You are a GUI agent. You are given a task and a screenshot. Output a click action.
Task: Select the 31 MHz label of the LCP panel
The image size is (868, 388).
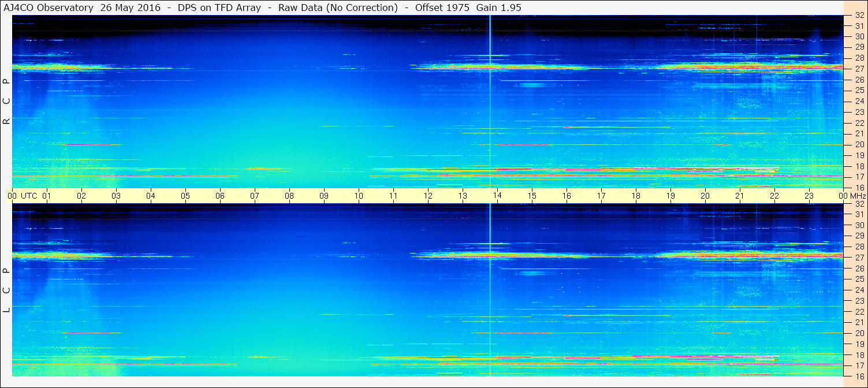pyautogui.click(x=859, y=214)
